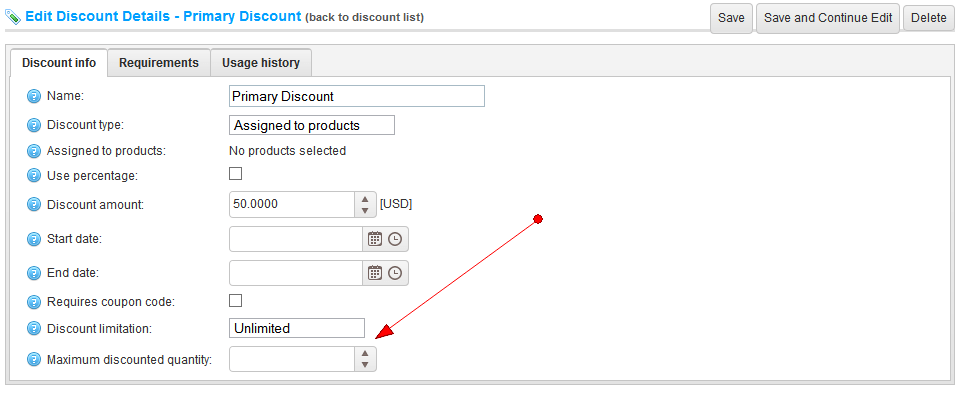Viewport: 960px width, 394px height.
Task: Click Save and Continue Edit
Action: [x=828, y=18]
